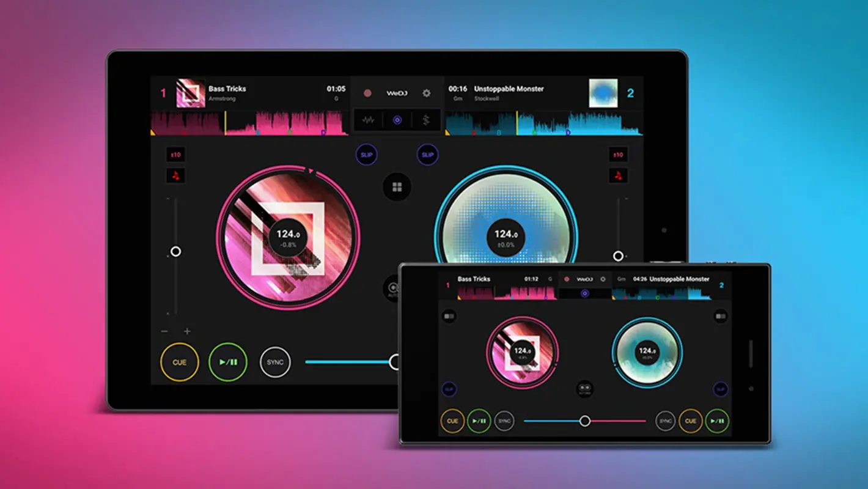Image resolution: width=868 pixels, height=489 pixels.
Task: Toggle SYNC for deck 1 on tablet
Action: click(275, 362)
